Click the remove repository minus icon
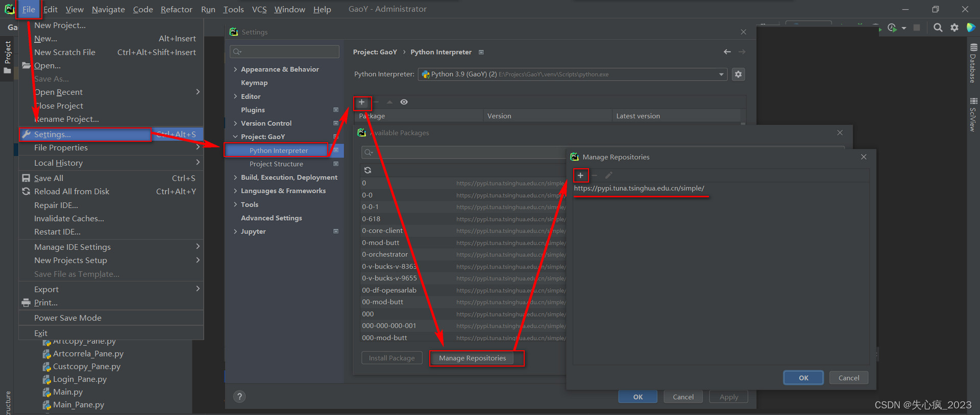 click(x=595, y=175)
